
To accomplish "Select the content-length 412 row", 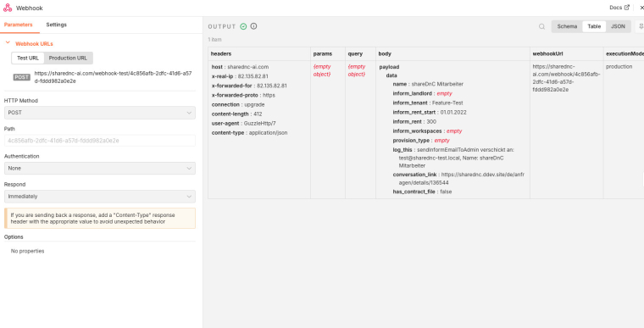I will tap(236, 114).
